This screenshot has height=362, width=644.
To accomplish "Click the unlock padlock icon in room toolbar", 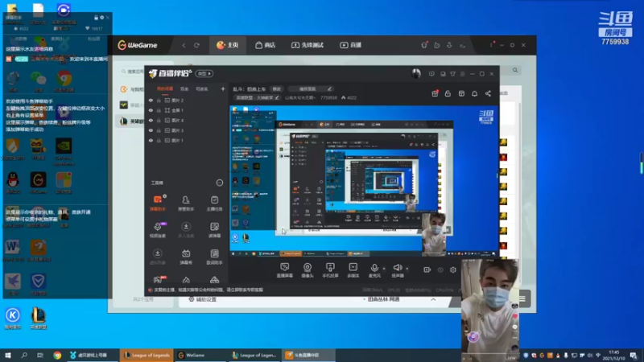I will (x=448, y=93).
